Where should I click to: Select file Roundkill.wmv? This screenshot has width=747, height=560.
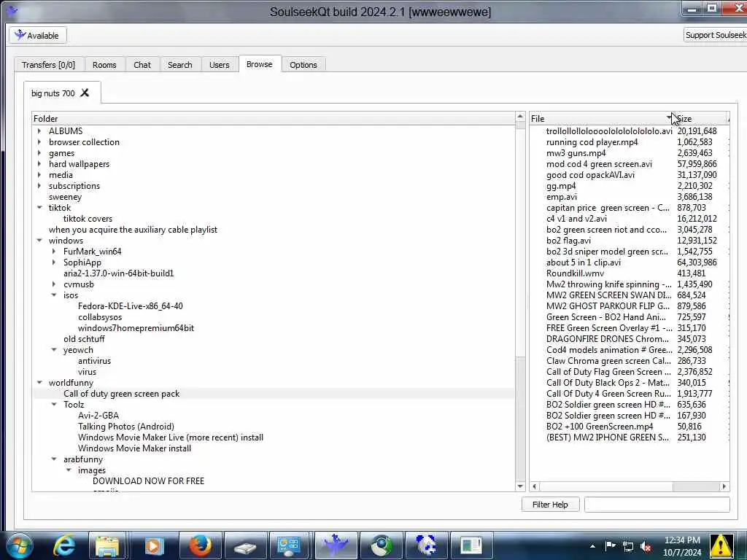[x=575, y=273]
